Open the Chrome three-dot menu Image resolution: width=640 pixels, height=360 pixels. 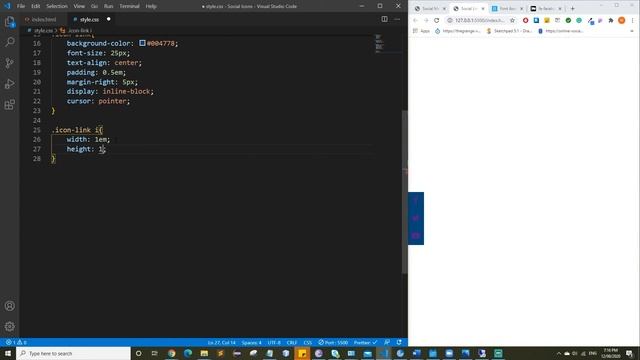point(633,20)
